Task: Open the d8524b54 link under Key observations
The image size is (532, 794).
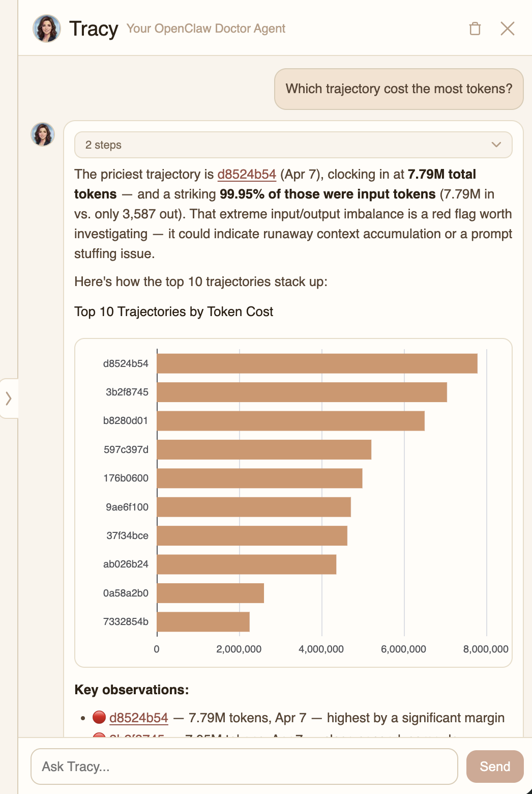Action: 138,717
